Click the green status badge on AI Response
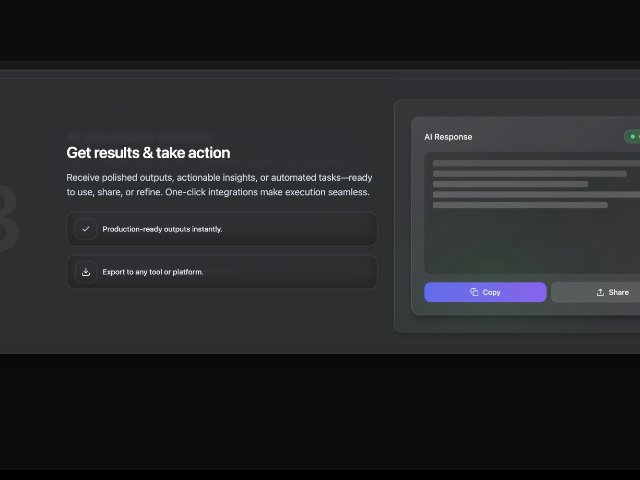Image resolution: width=640 pixels, height=480 pixels. point(632,137)
